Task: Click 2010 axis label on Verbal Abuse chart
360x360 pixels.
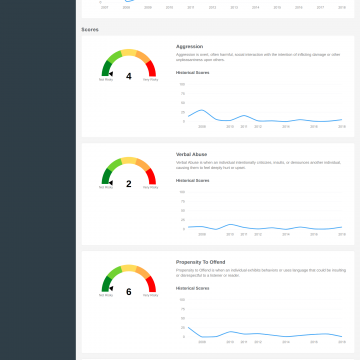Action: [230, 234]
